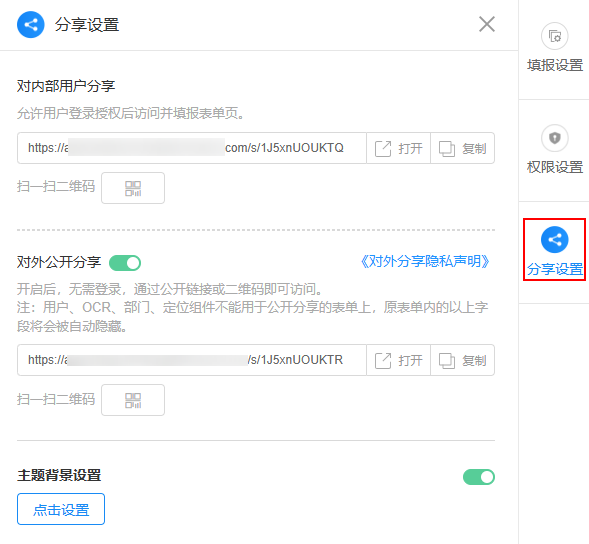Select the 分享设置 share icon in sidebar
The height and width of the screenshot is (544, 589).
click(554, 240)
